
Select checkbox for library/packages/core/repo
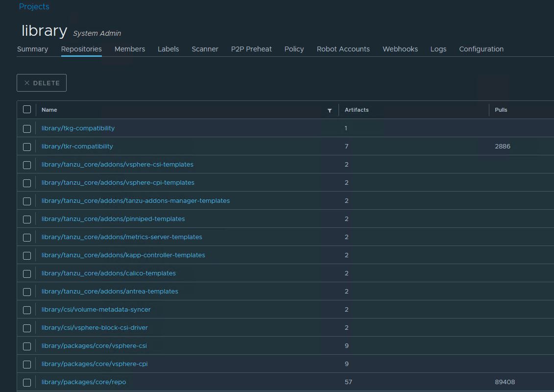point(27,382)
